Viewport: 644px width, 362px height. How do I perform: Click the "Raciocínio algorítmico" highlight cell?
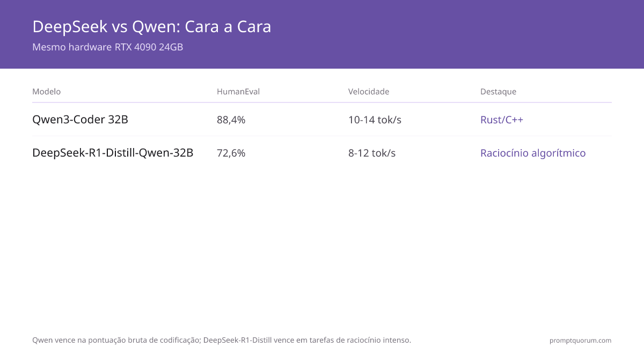(x=533, y=153)
